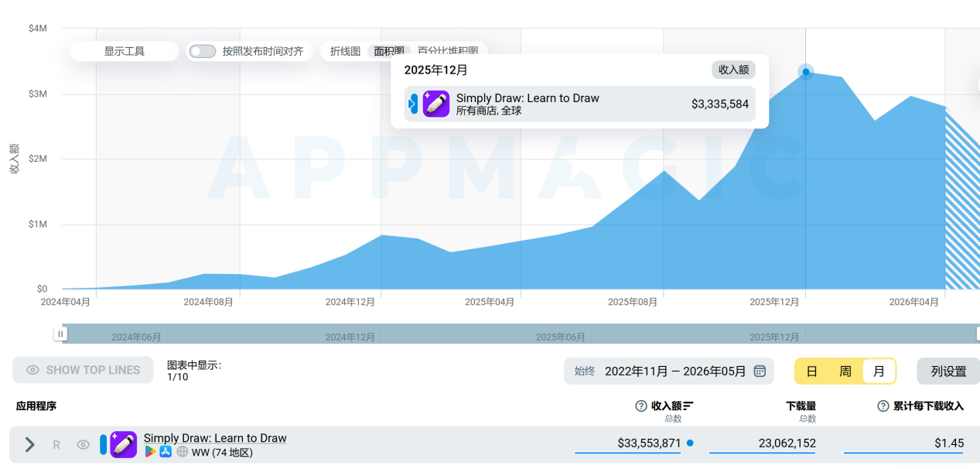This screenshot has width=980, height=469.
Task: Toggle eye visibility for Simply Draw row
Action: pyautogui.click(x=83, y=445)
